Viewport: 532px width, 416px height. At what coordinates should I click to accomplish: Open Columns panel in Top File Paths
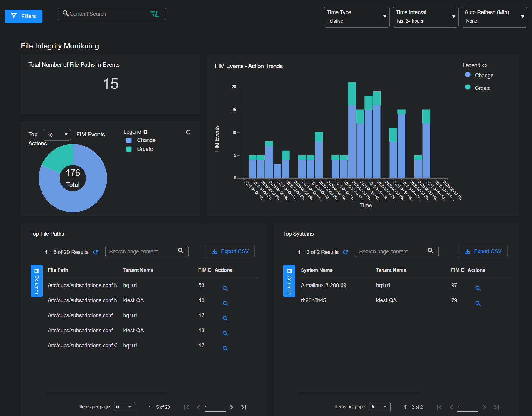37,281
